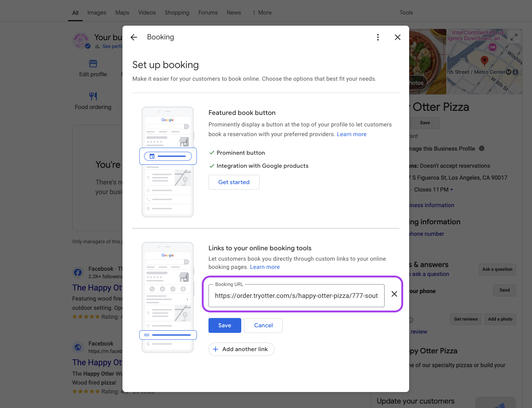532x408 pixels.
Task: Open the ask a question link
Action: pos(429,274)
